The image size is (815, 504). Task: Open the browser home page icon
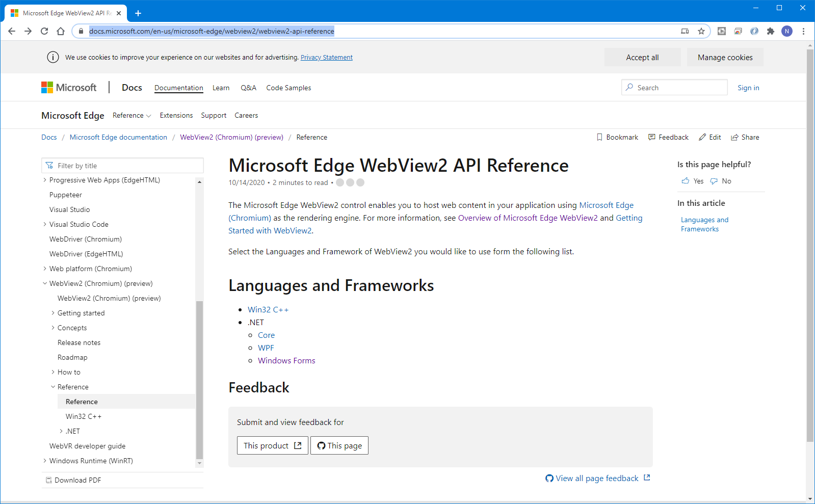coord(61,31)
